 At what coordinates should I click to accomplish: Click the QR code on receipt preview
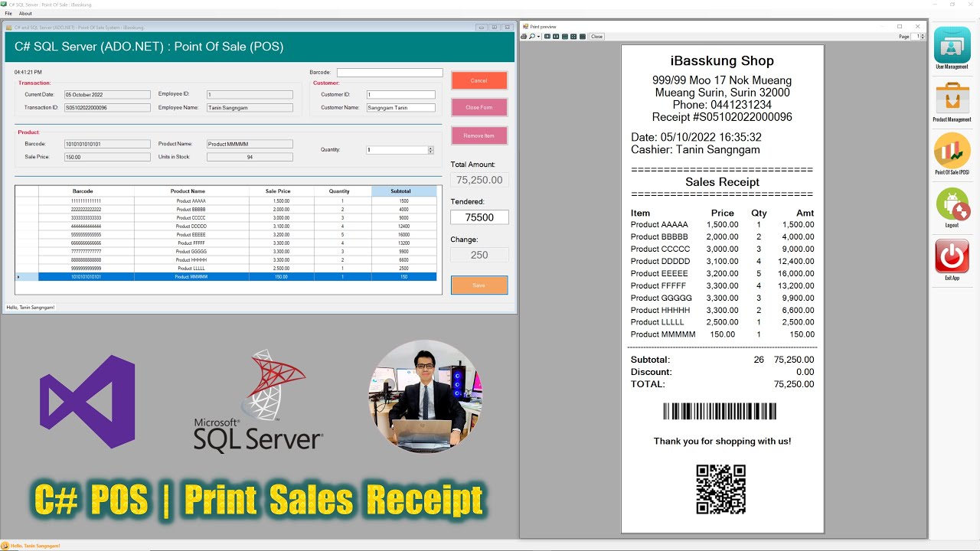(720, 489)
